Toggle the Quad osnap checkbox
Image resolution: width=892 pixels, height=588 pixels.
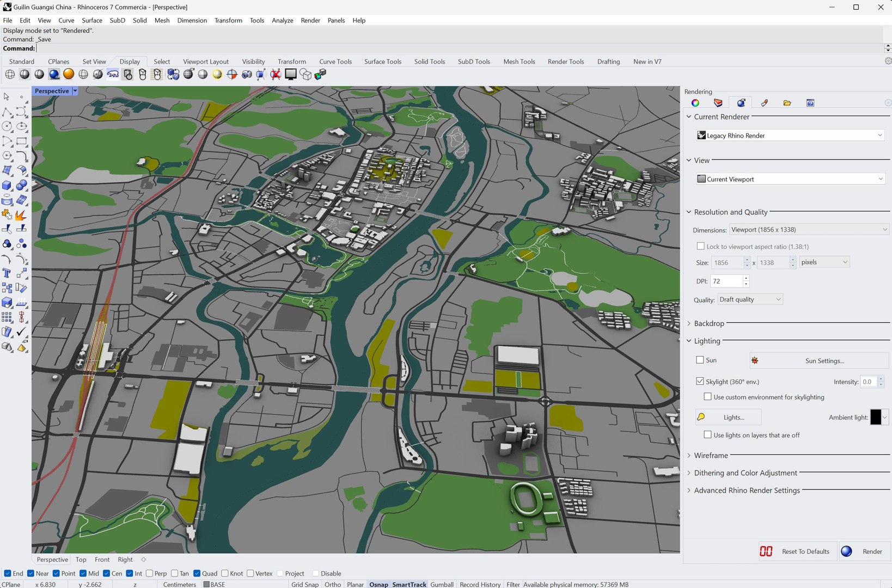(x=197, y=573)
